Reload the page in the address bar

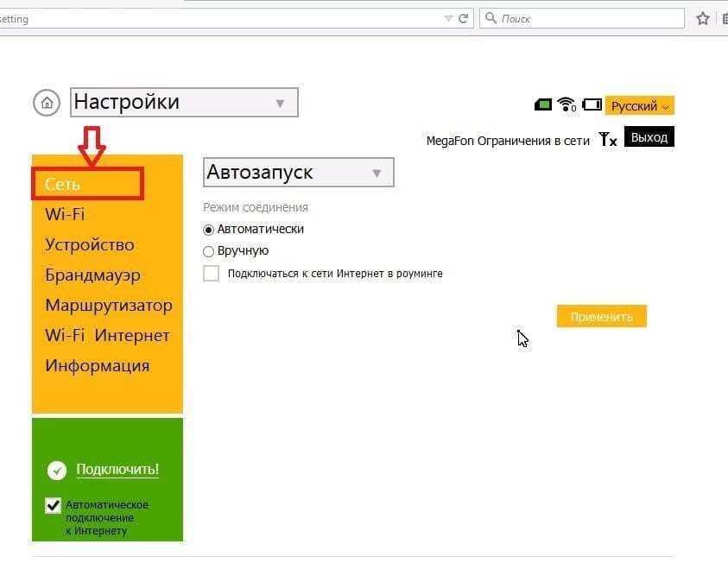coord(463,19)
